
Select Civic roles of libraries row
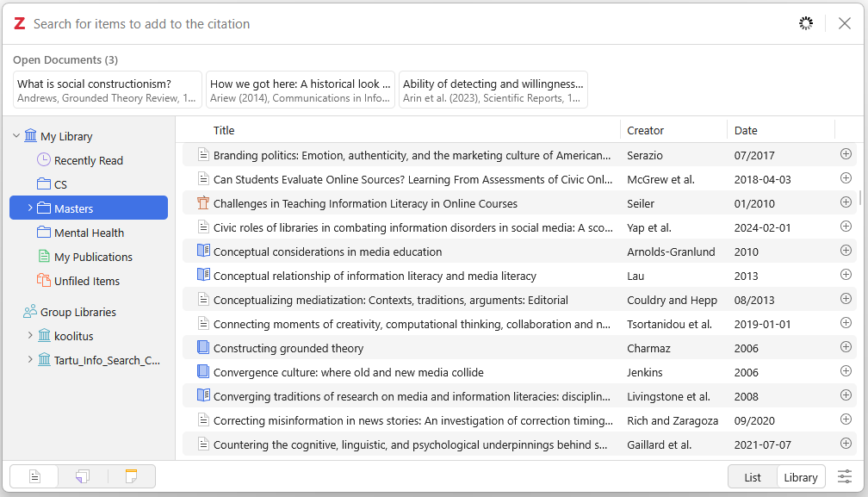pos(519,227)
